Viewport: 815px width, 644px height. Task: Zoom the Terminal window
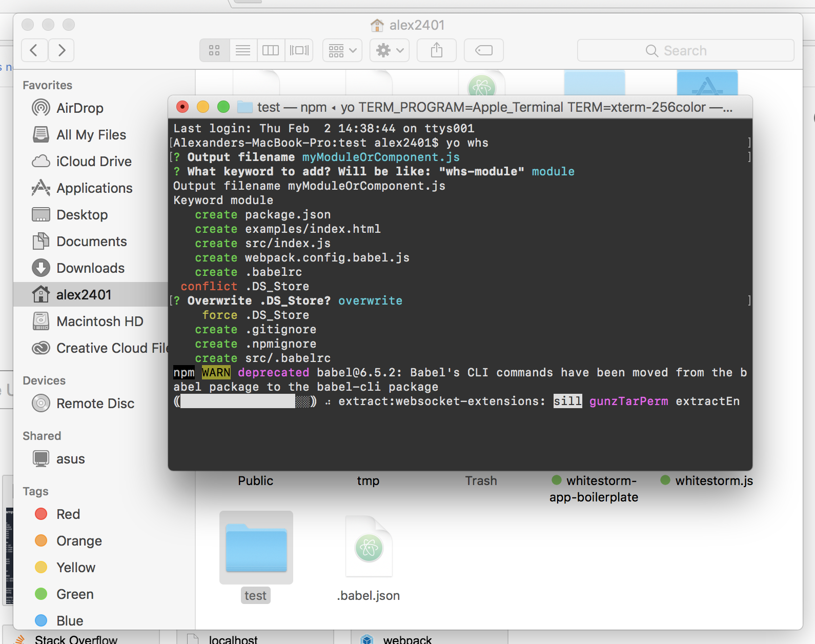coord(223,107)
